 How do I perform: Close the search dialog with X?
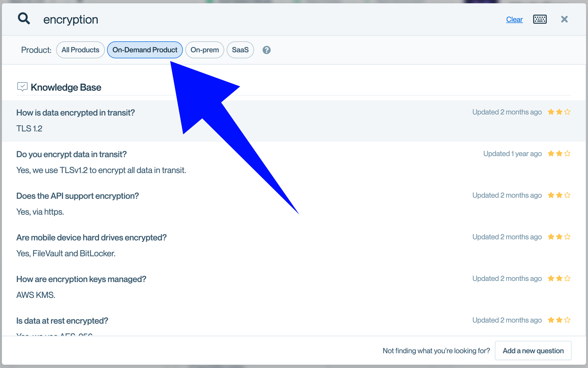coord(564,19)
